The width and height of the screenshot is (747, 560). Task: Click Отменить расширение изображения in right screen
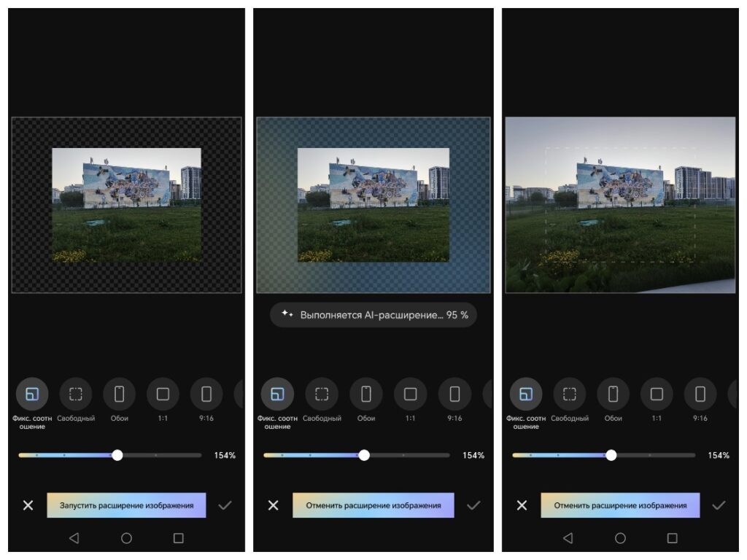point(620,505)
